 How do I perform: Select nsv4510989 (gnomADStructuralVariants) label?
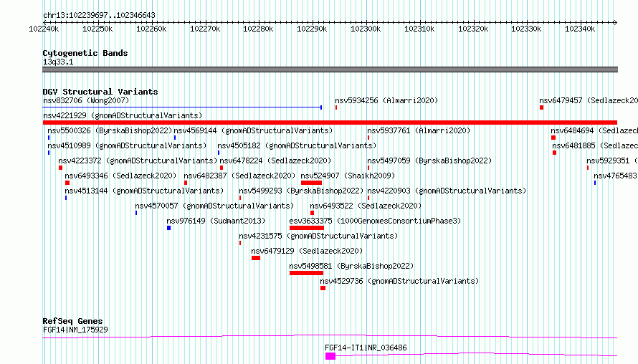127,145
